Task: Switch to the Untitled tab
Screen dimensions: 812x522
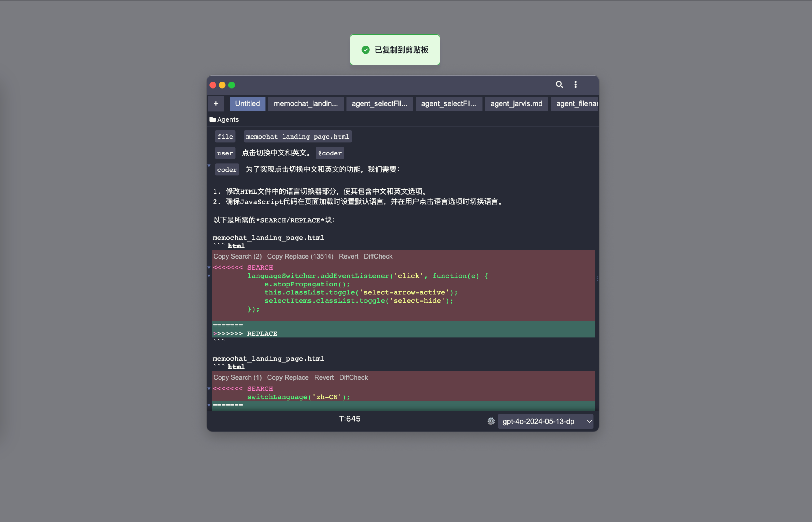Action: point(247,103)
